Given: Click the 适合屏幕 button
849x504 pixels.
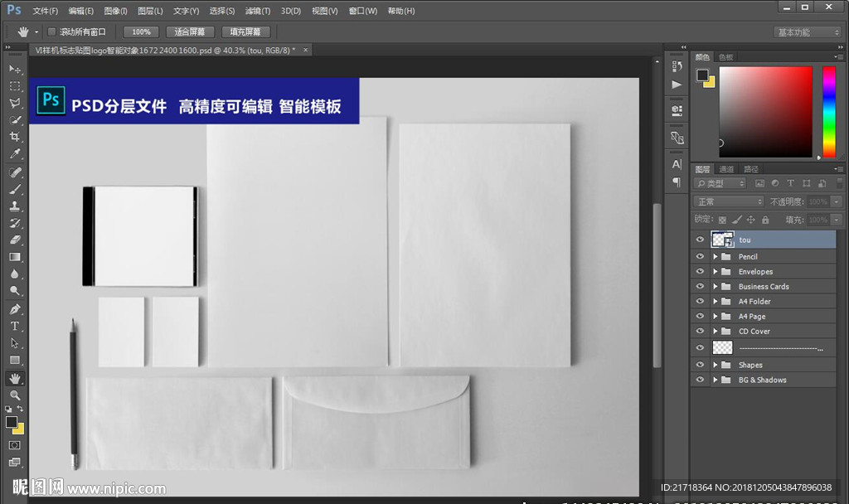Looking at the screenshot, I should click(x=190, y=31).
